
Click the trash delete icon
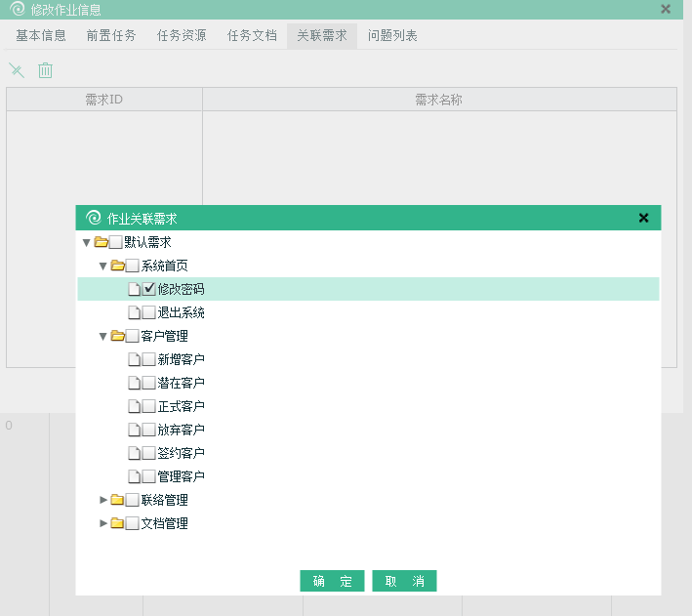coord(45,70)
